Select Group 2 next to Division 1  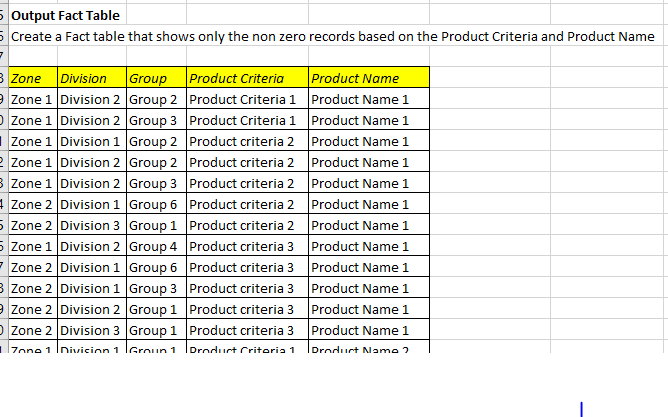pos(156,141)
